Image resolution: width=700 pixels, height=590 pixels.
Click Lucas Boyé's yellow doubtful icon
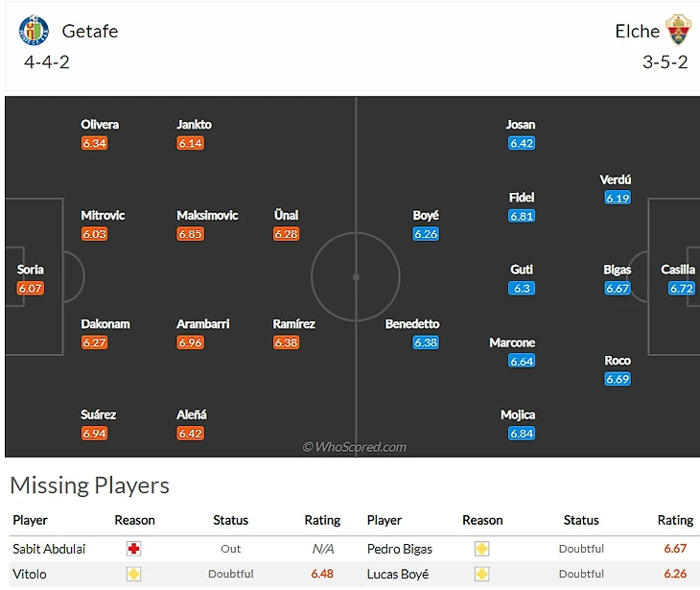[482, 574]
